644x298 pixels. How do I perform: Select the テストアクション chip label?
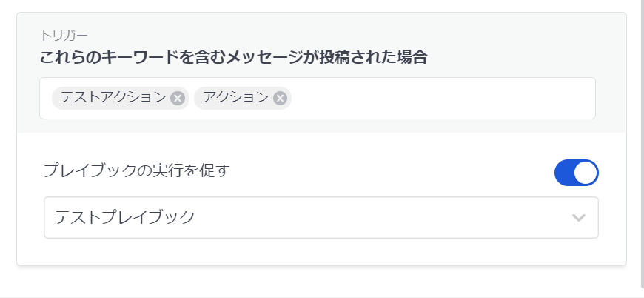[113, 98]
